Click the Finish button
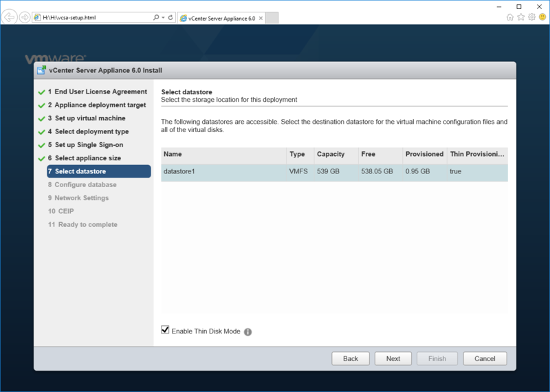The image size is (550, 392). click(437, 359)
